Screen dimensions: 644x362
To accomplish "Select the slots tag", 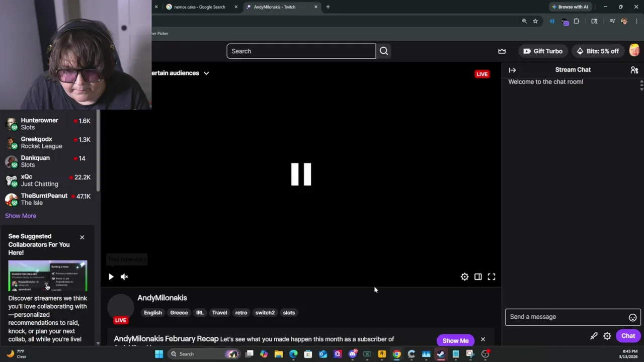I will click(x=289, y=313).
